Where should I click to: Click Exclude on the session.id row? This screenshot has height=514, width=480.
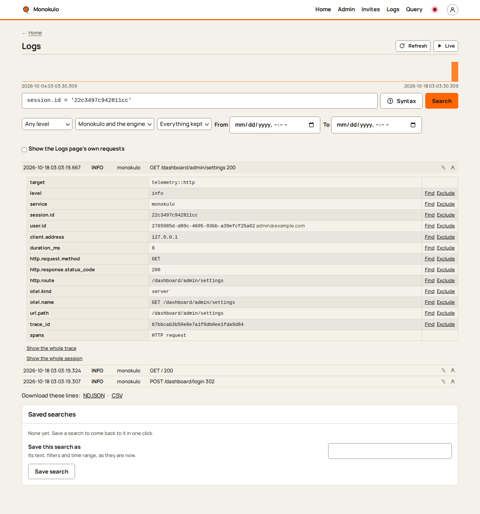click(446, 215)
